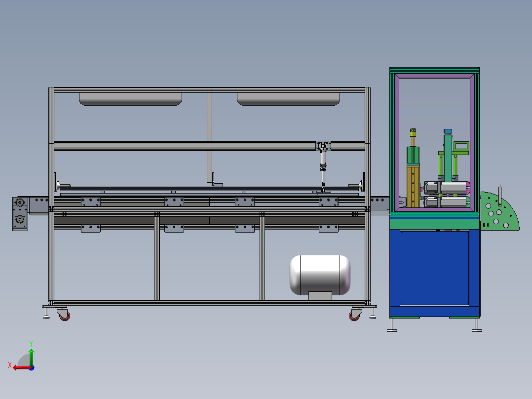Select the blue cabinet door panel
Screen dimensions: 532x399
pyautogui.click(x=434, y=268)
